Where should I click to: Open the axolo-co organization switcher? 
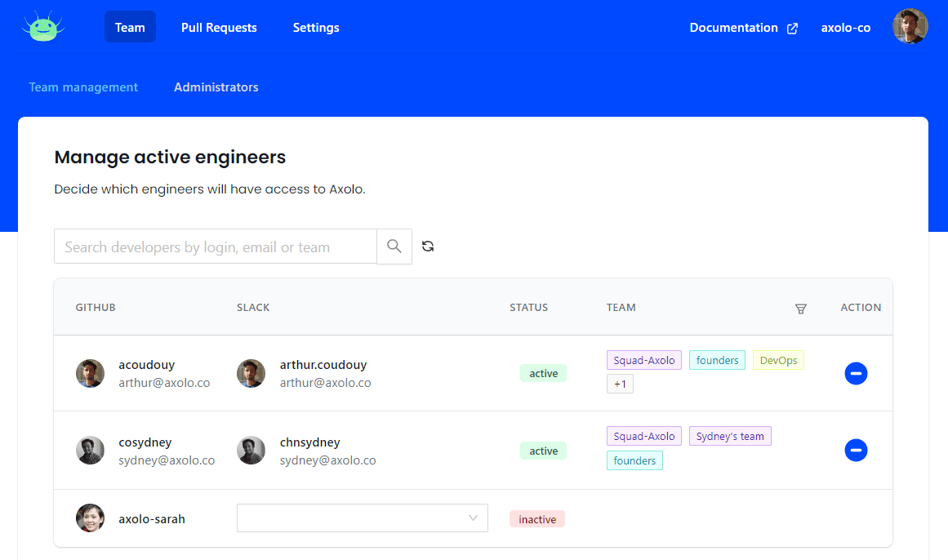[x=845, y=28]
